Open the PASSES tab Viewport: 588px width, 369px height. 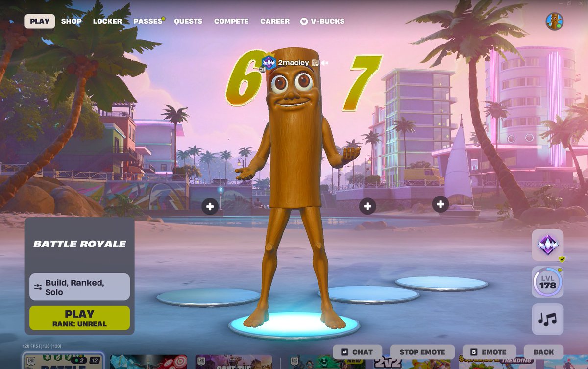(148, 21)
